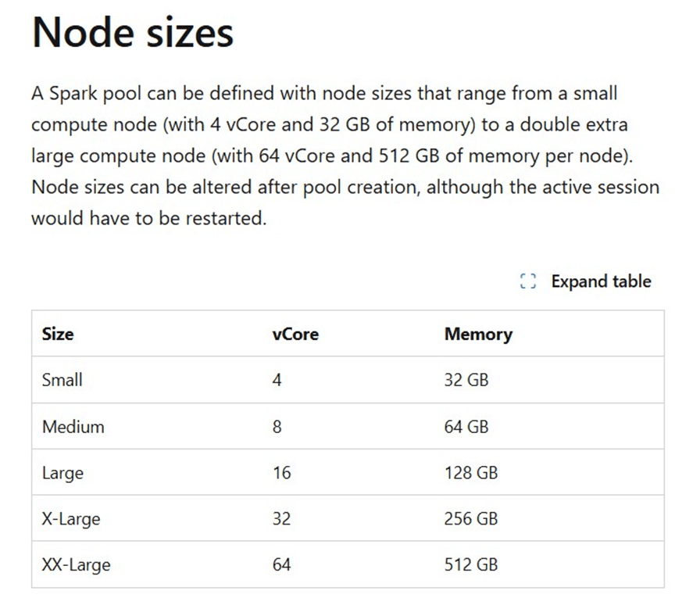This screenshot has height=598, width=700.
Task: Click the Spark pool description paragraph
Action: pos(344,156)
